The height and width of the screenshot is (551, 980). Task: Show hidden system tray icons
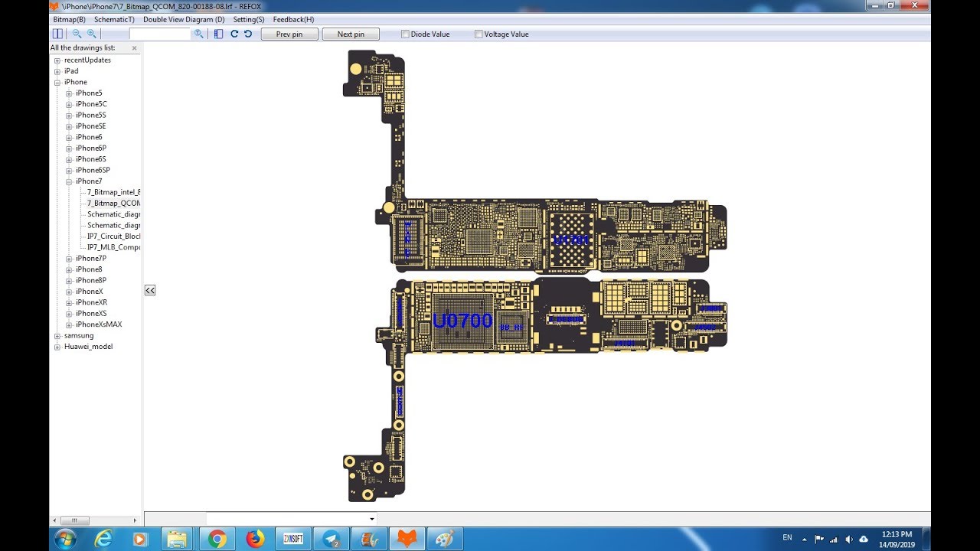[806, 539]
